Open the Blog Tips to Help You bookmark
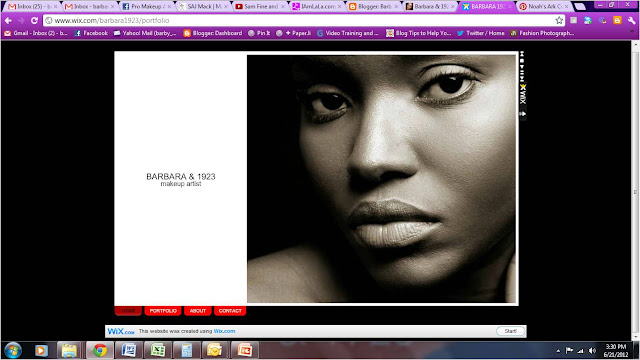 point(419,33)
